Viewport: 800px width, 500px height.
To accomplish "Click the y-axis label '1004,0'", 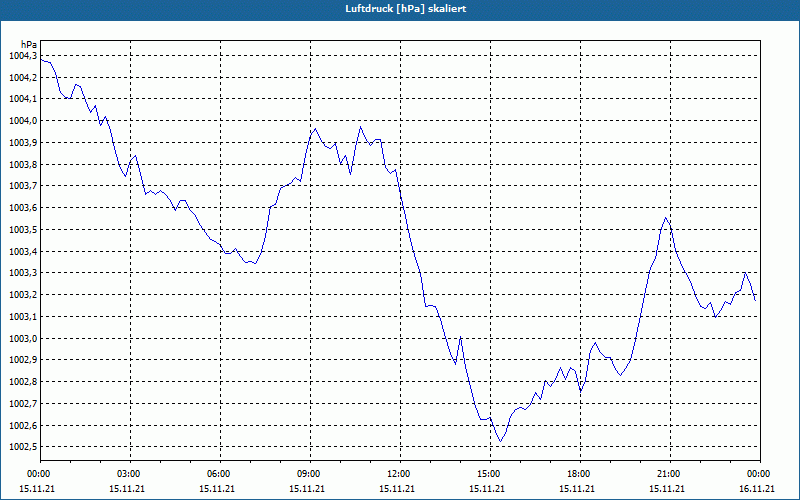I will click(23, 121).
